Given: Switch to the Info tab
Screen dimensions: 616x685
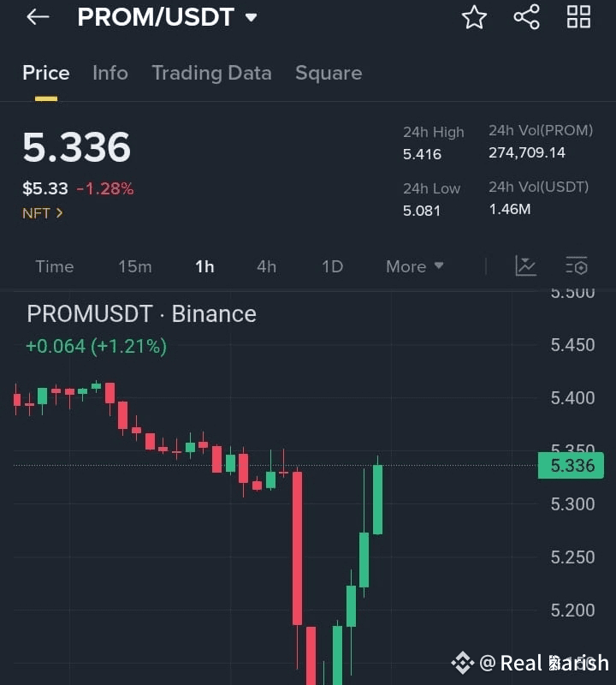Looking at the screenshot, I should coord(110,73).
